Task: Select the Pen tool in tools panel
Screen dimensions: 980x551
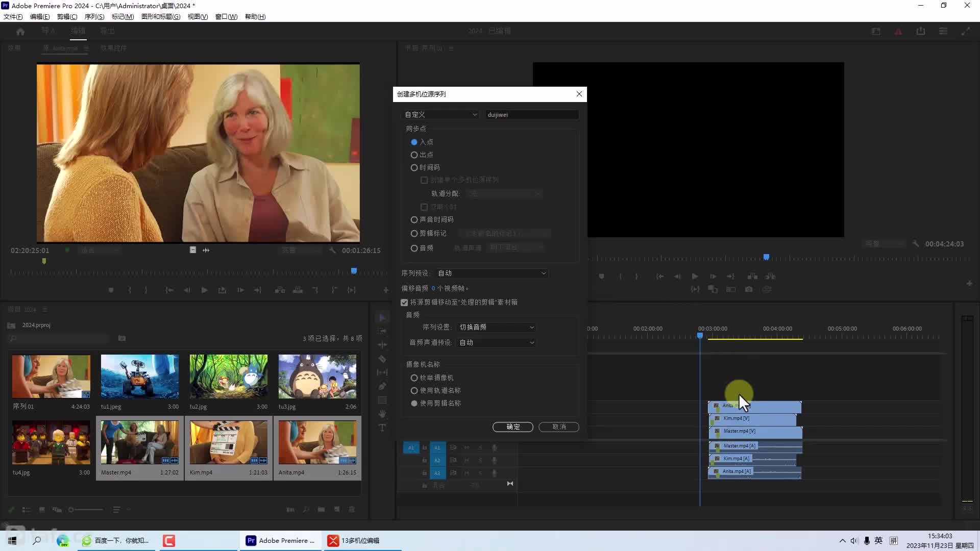Action: point(382,386)
